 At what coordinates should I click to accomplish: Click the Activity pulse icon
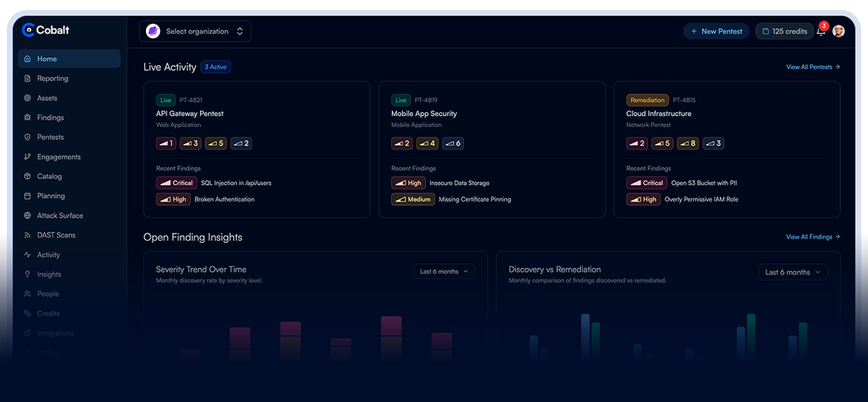pos(28,254)
